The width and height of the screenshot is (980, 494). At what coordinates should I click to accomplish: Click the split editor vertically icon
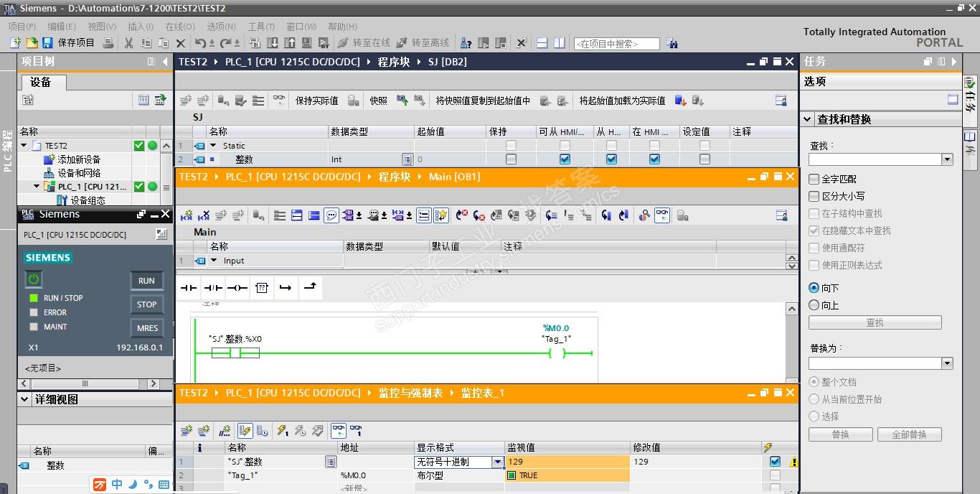click(x=559, y=43)
